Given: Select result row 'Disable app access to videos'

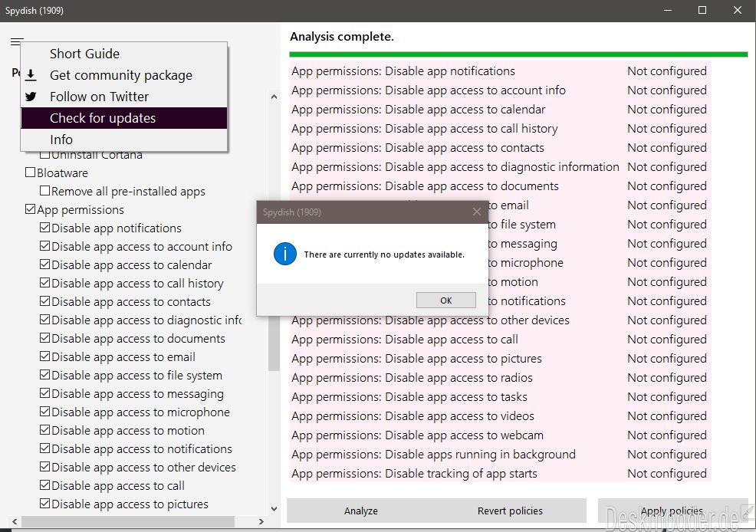Looking at the screenshot, I should [x=500, y=416].
